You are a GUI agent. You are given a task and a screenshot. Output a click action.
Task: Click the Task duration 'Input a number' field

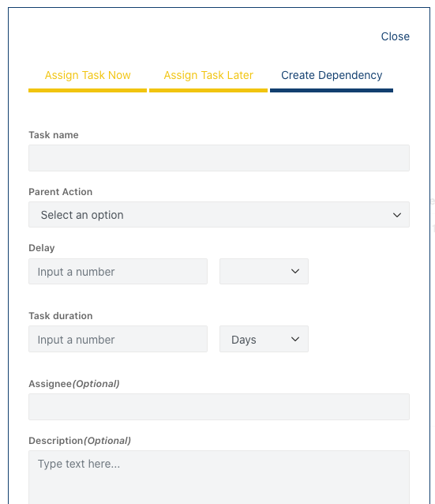click(x=118, y=339)
